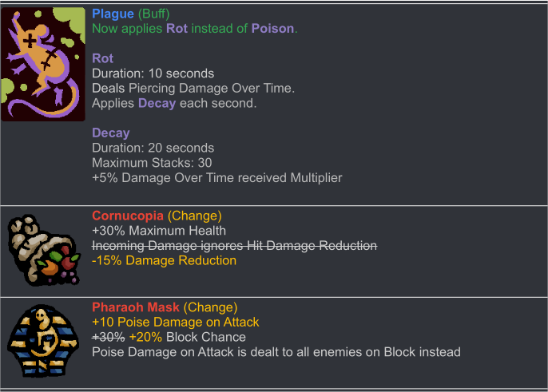Click the Maximum Stacks: 30 line

[152, 163]
